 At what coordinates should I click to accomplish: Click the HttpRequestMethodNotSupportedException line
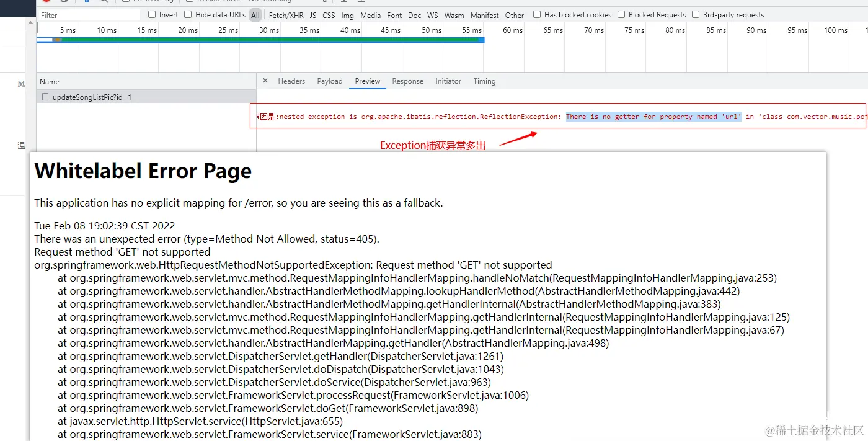click(293, 265)
